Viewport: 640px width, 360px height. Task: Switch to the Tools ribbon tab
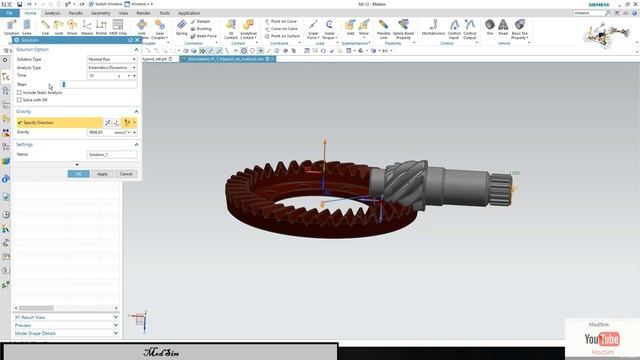tap(164, 13)
